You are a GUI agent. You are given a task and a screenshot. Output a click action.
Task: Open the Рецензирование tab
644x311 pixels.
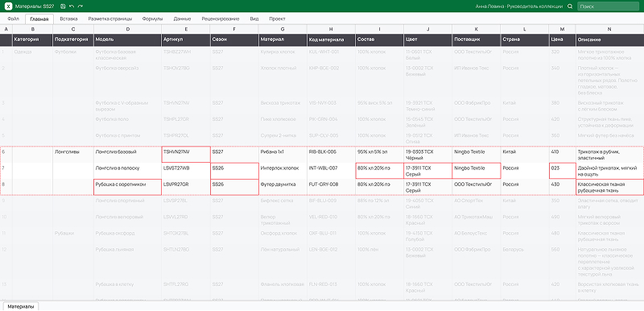click(x=220, y=19)
